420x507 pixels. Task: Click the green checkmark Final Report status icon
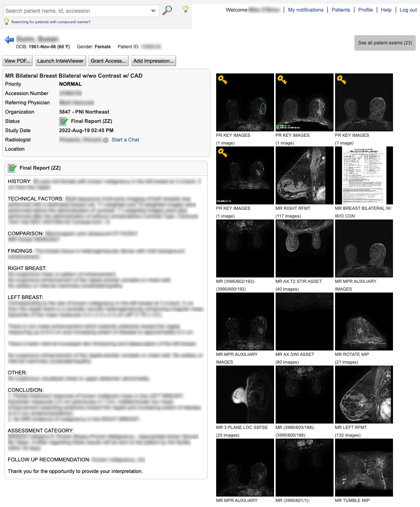(x=63, y=121)
